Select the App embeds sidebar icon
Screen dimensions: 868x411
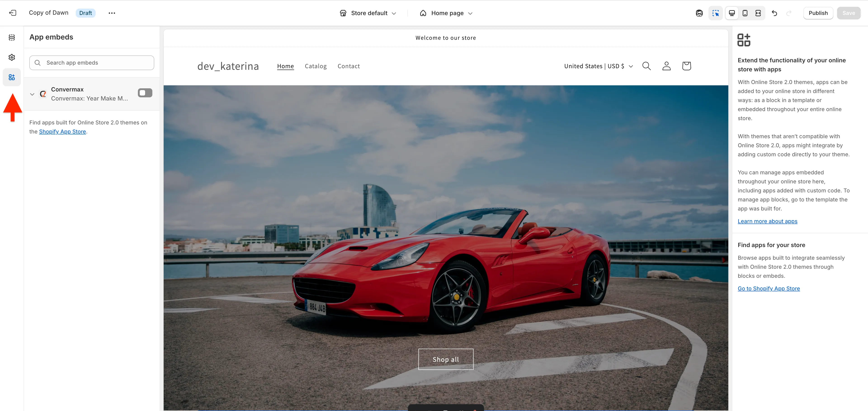[x=12, y=77]
